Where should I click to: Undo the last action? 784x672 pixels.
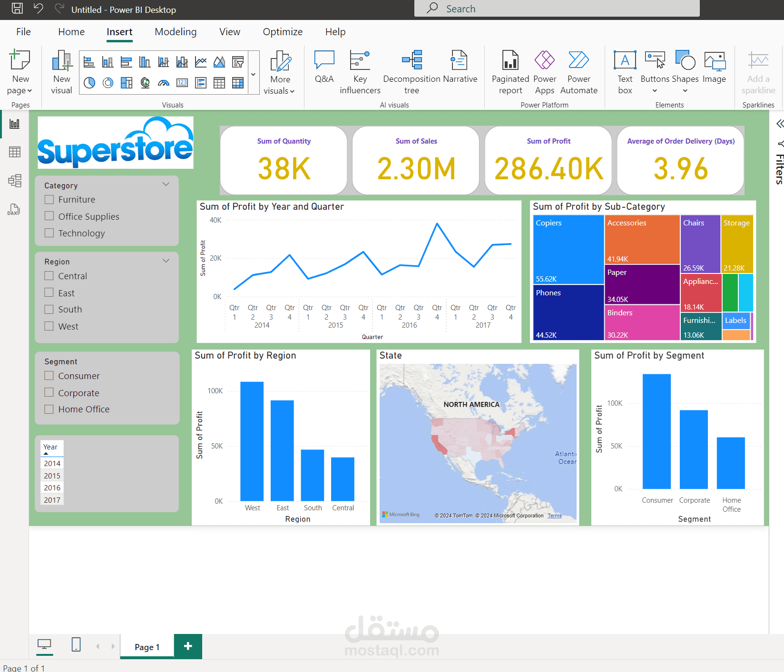pyautogui.click(x=38, y=8)
